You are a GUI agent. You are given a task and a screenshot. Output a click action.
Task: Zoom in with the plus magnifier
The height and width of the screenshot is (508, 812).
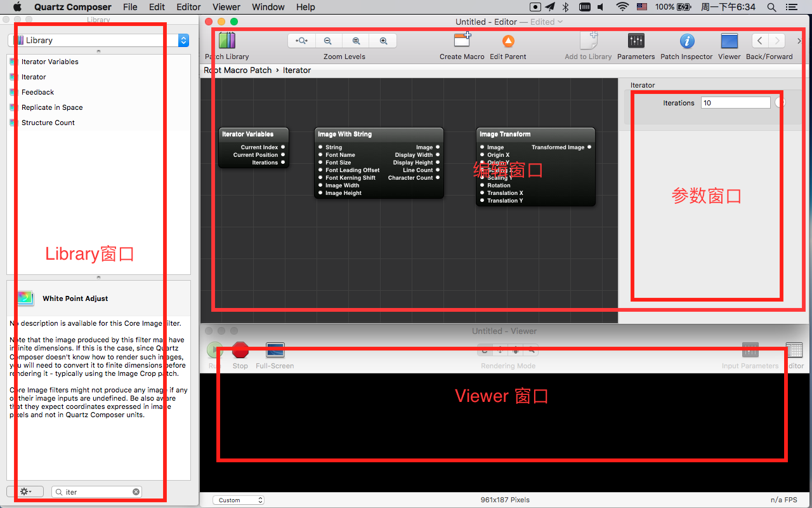click(383, 41)
